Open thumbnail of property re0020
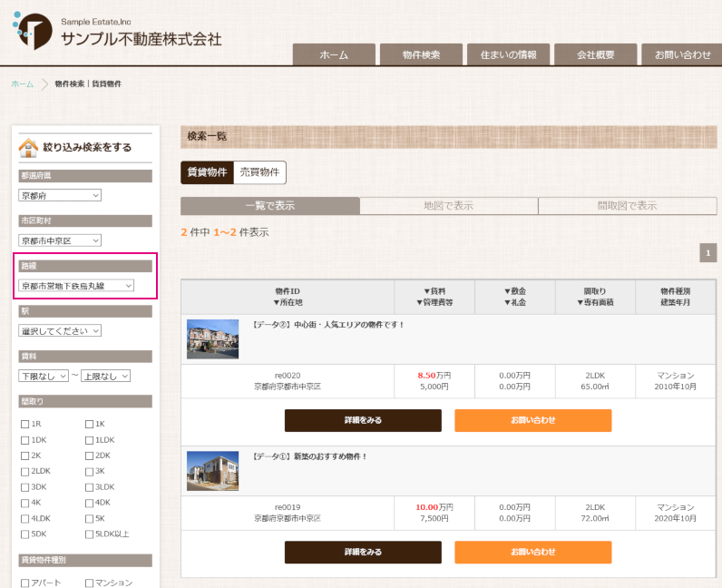722x588 pixels. 213,339
